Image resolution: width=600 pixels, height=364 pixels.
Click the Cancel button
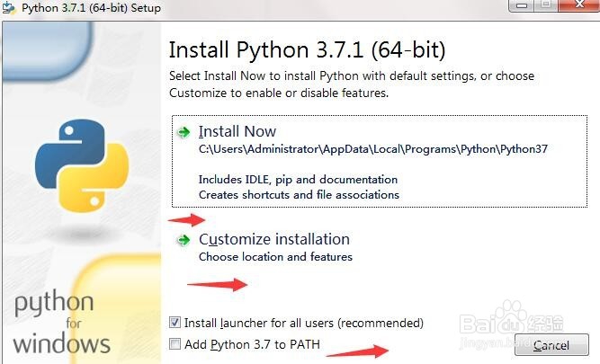551,345
